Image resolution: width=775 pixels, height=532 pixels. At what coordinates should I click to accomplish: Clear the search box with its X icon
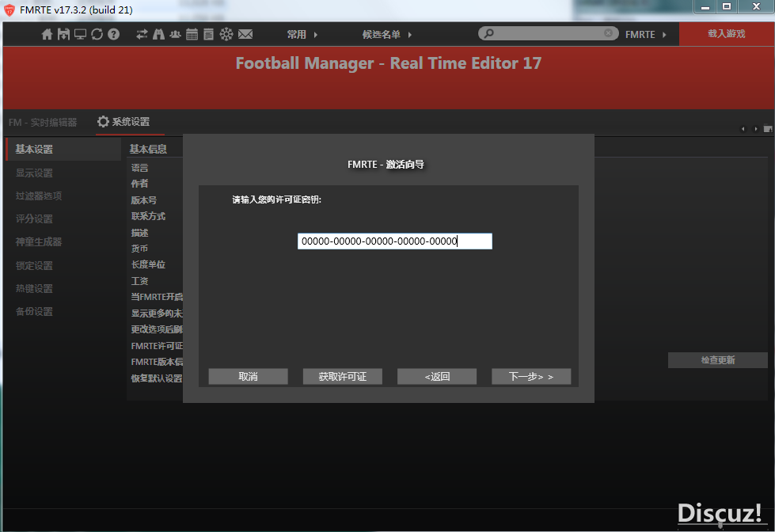(609, 33)
